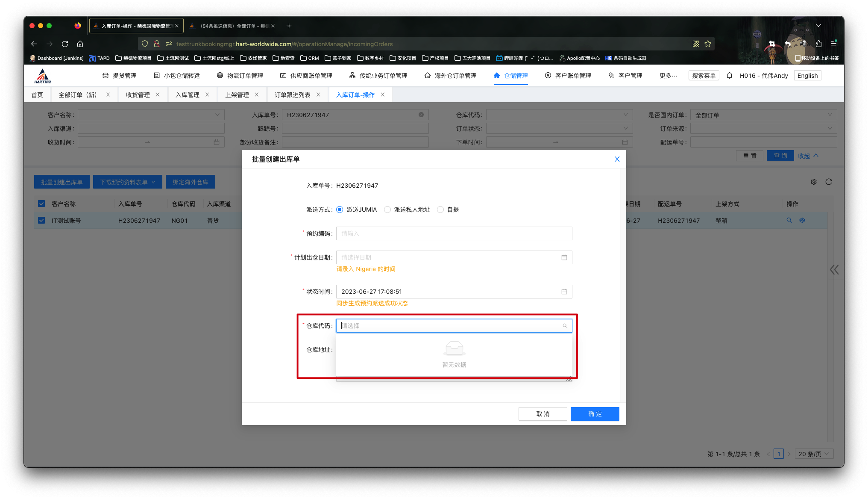The height and width of the screenshot is (499, 868).
Task: Open the 是否国内订单 dropdown
Action: 763,115
